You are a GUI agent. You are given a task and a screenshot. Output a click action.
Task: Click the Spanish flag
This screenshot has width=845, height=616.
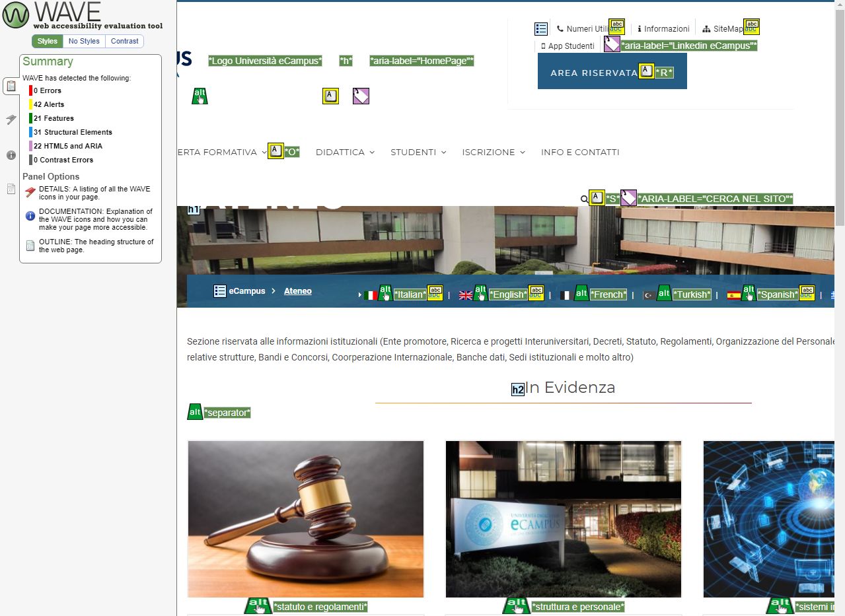(733, 295)
